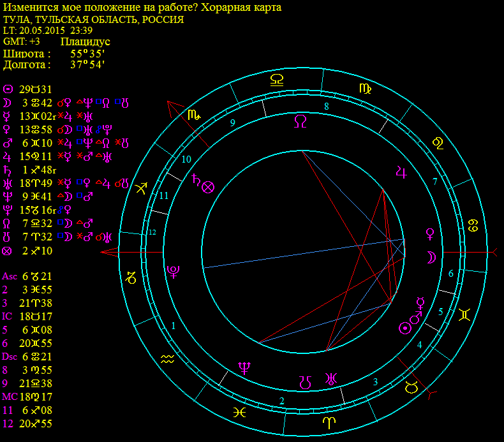Click the Asc 6 Capricorn 21 entry
The height and width of the screenshot is (442, 504).
click(27, 276)
